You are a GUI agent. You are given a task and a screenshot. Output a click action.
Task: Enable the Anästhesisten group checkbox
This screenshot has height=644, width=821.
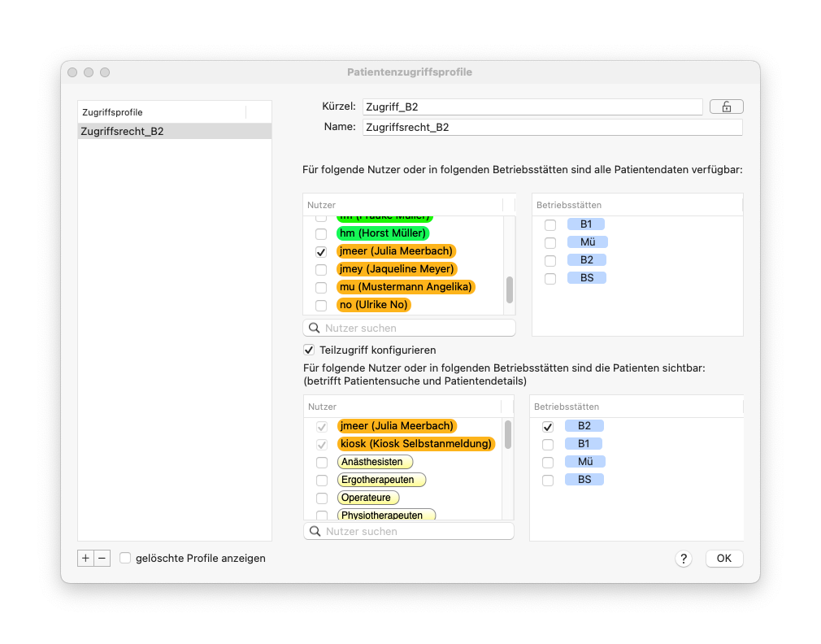pos(322,463)
